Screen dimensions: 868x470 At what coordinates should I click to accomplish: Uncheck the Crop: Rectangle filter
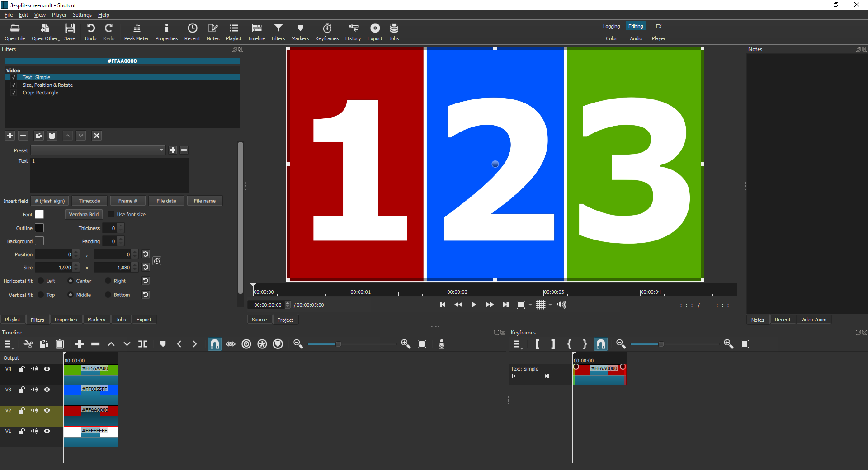pos(14,93)
